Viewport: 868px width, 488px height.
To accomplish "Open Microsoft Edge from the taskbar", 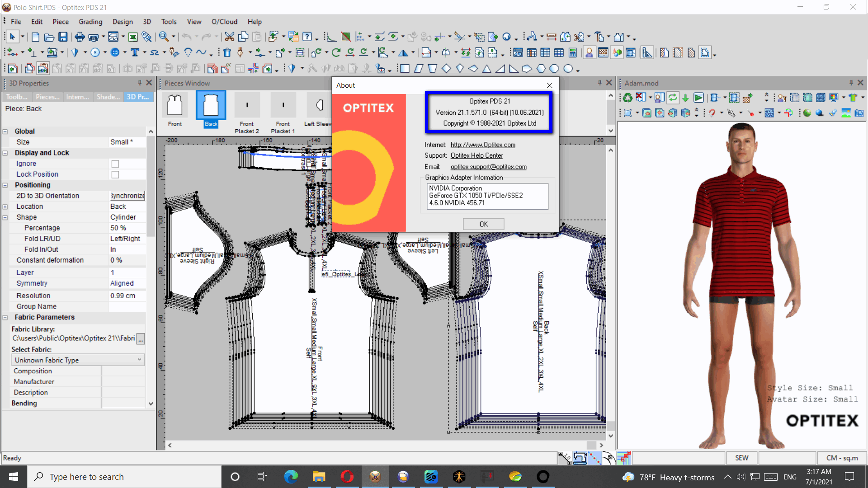I will pyautogui.click(x=291, y=477).
